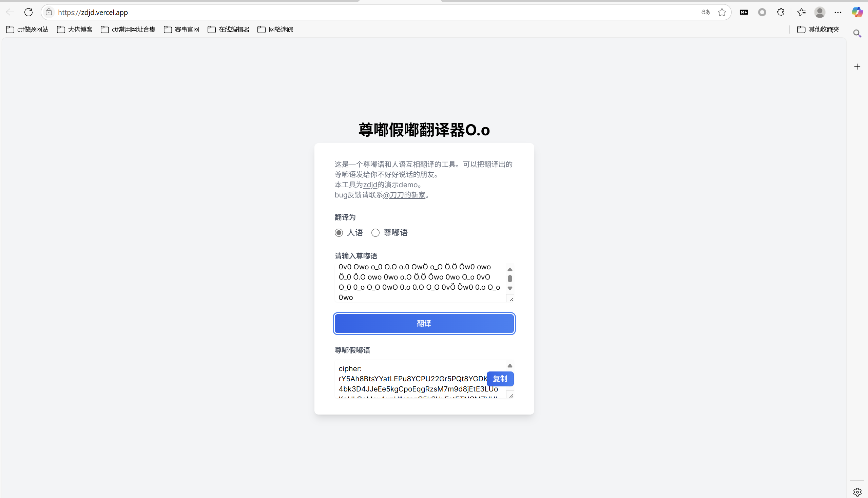Open the Extensions puzzle icon

[780, 12]
